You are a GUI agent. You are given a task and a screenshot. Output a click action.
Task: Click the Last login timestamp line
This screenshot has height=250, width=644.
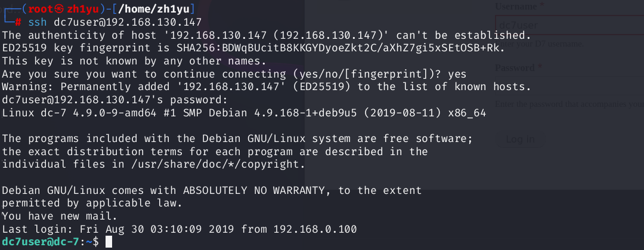[185, 229]
